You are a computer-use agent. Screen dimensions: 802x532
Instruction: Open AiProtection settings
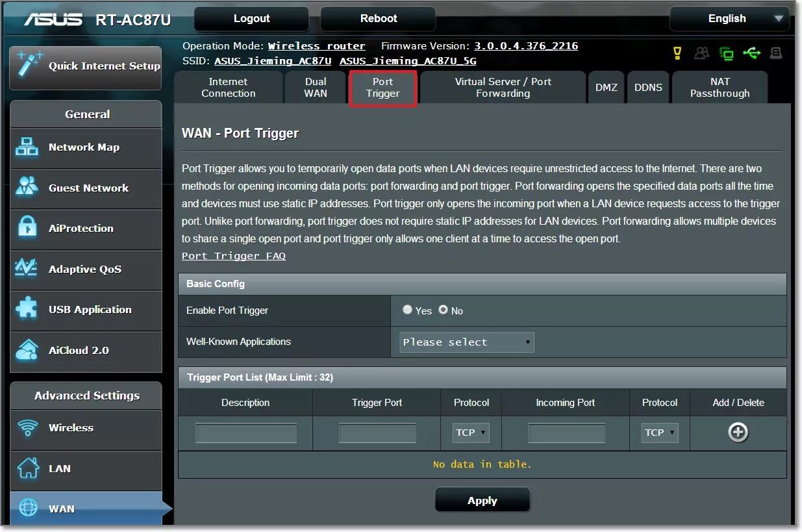pos(86,229)
